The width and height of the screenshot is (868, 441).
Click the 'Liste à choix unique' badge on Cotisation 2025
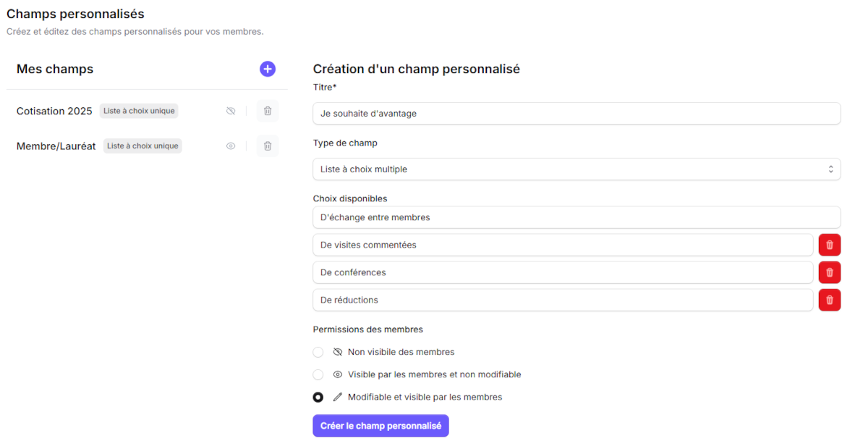[138, 111]
